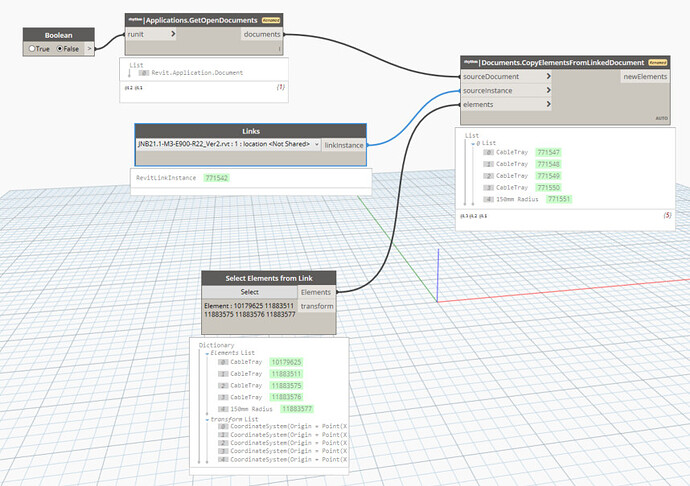
Task: Click element ID 771550
Action: (548, 188)
